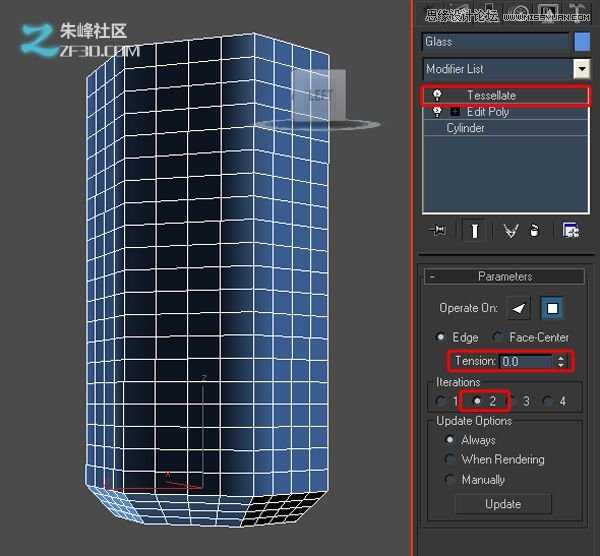The image size is (600, 556).
Task: Open the Modifier List dropdown
Action: pos(581,69)
